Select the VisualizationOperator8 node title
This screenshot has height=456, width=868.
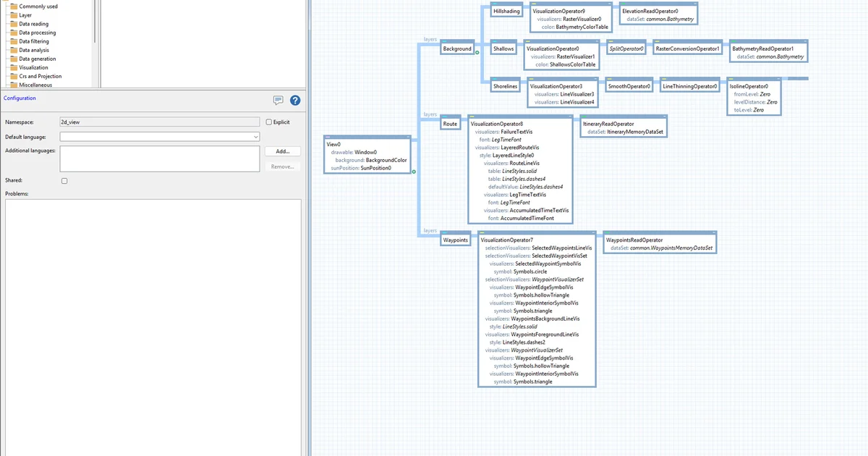click(496, 124)
